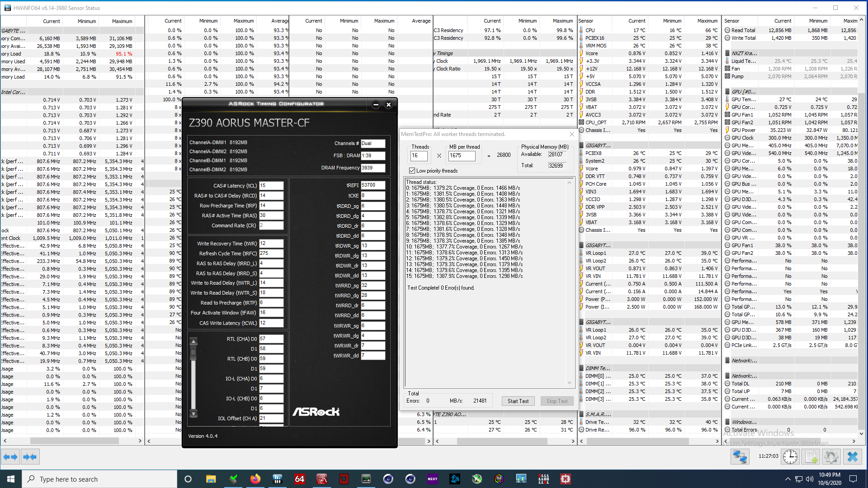The image size is (868, 488).
Task: Click the clock reset timer icon in HWiNFO
Action: click(x=790, y=457)
